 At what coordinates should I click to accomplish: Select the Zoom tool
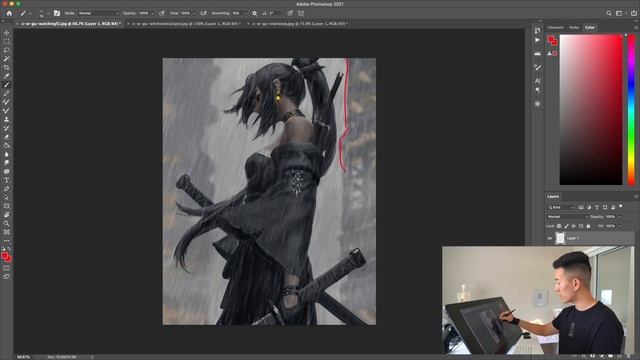6,223
